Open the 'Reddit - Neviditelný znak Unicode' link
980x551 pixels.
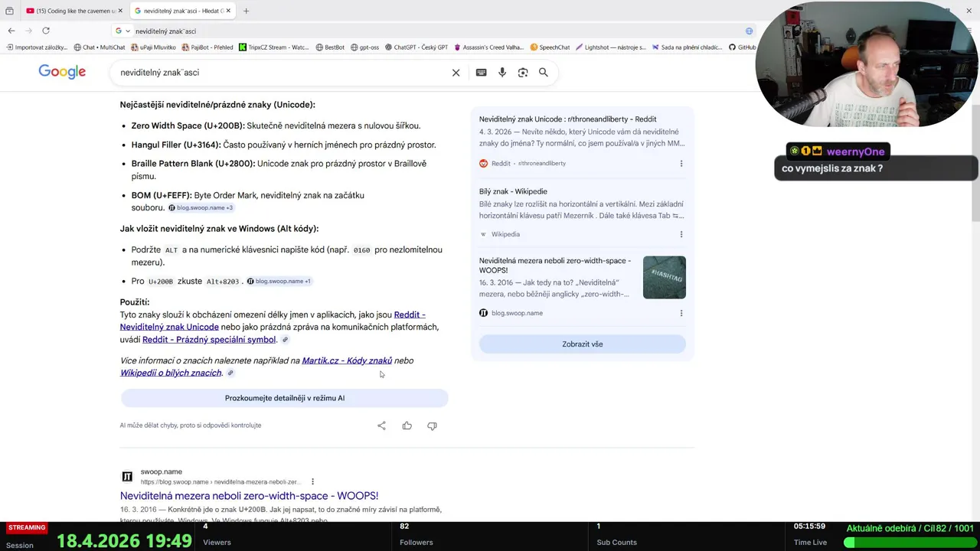[273, 321]
